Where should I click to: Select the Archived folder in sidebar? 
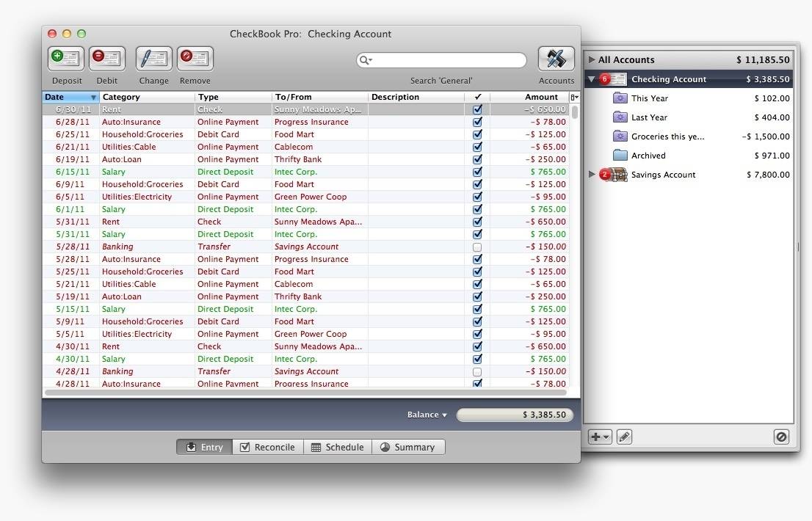648,156
